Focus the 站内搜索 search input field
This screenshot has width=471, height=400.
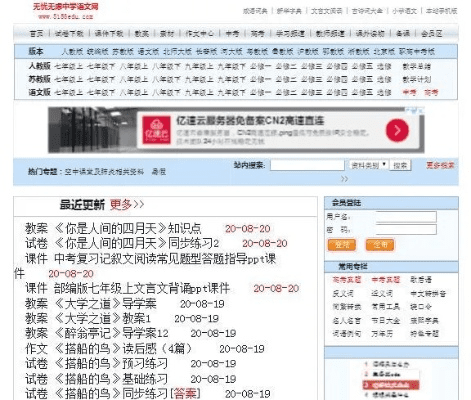[x=307, y=165]
